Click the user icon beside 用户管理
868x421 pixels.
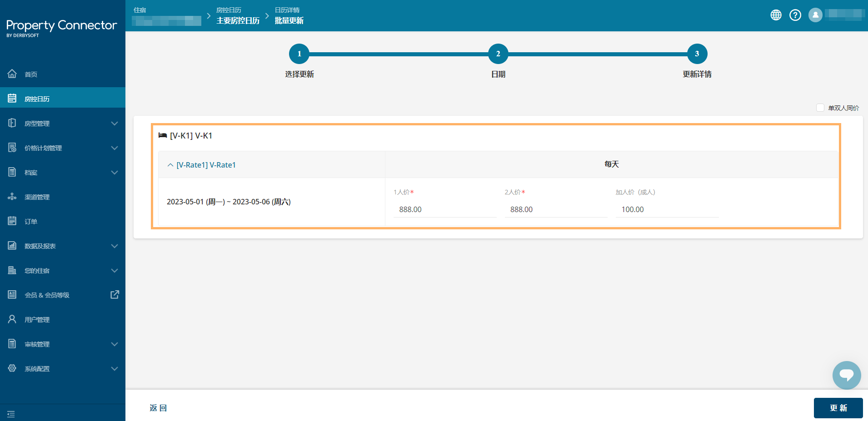12,319
